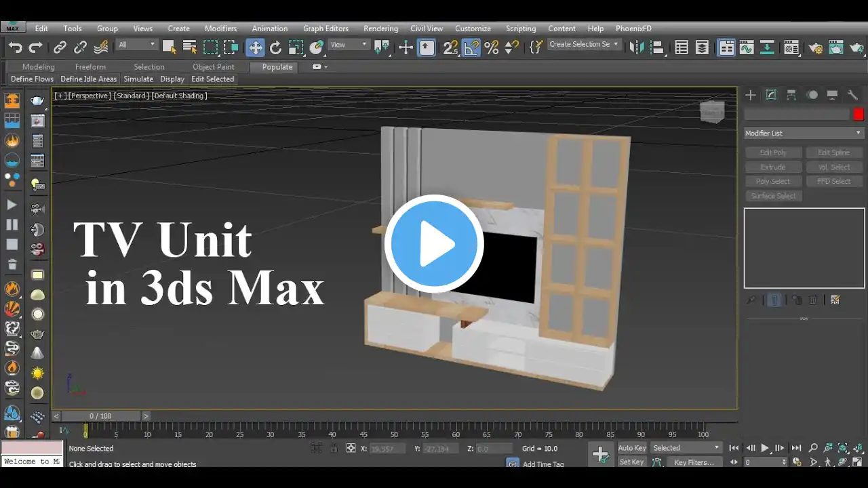Image resolution: width=868 pixels, height=488 pixels.
Task: Activate the Select and Link tool
Action: (x=60, y=47)
